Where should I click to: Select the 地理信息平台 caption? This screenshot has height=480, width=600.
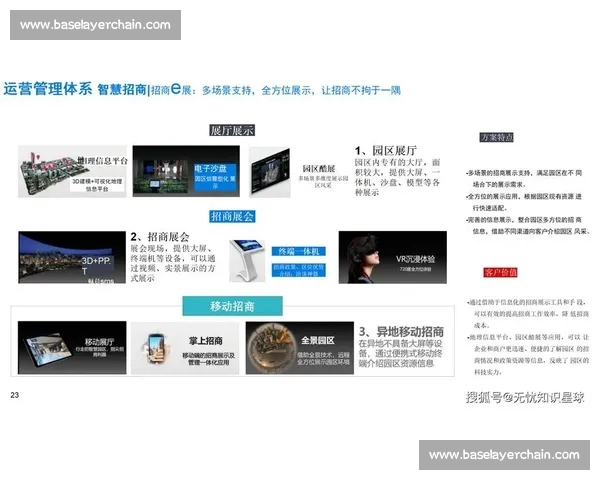(103, 161)
